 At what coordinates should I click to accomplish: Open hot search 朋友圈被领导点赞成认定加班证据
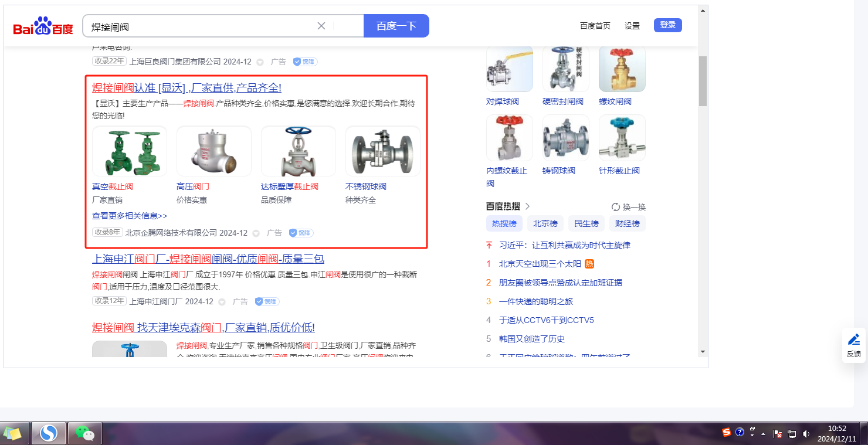(561, 283)
